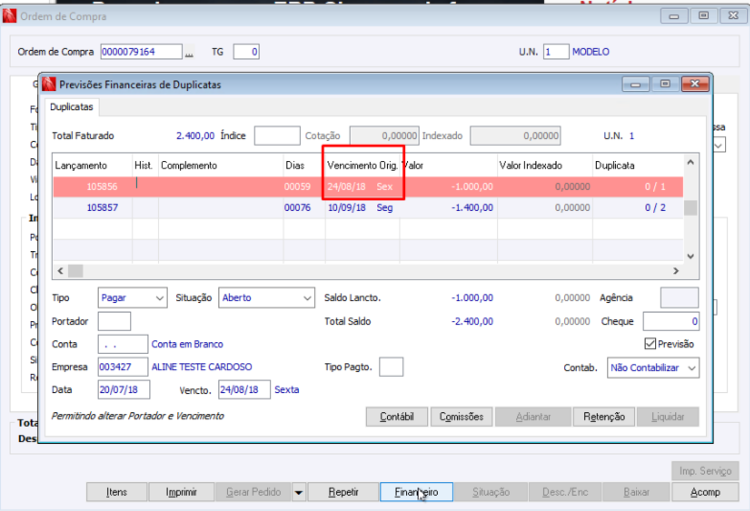
Task: Click the Lançamento column header
Action: coord(92,166)
